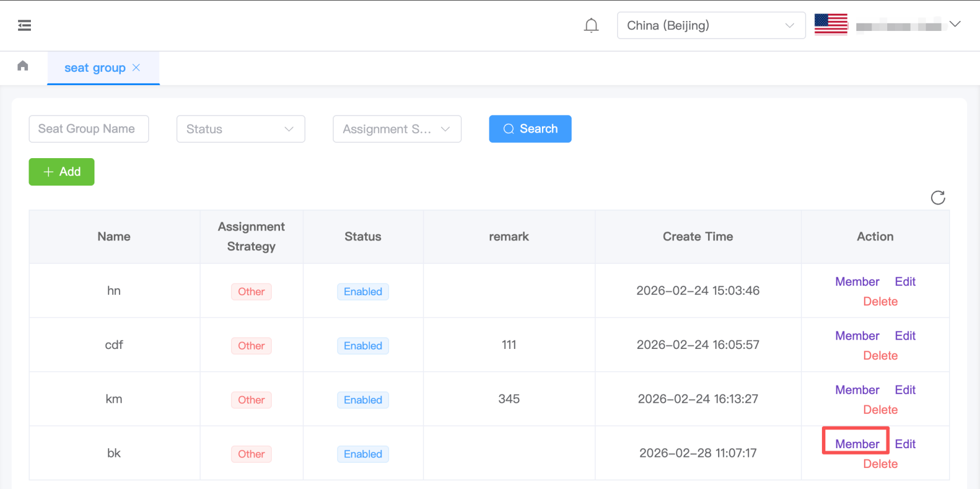Open the Status filter dropdown

(x=241, y=129)
